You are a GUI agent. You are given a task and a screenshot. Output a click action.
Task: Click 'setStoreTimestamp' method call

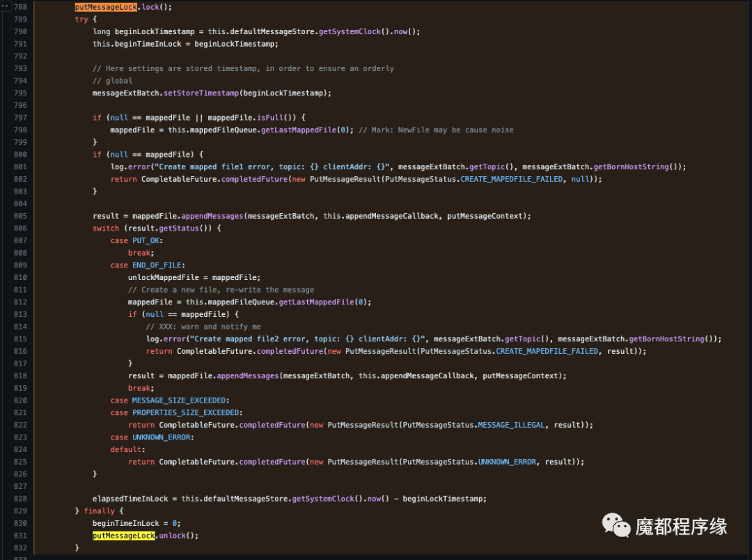coord(201,93)
